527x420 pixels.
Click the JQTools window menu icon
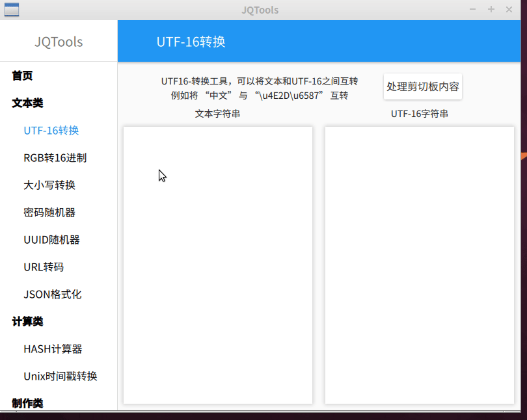pos(12,9)
